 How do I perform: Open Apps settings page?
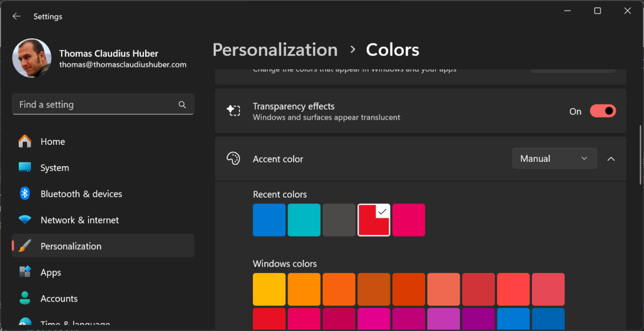pyautogui.click(x=103, y=272)
